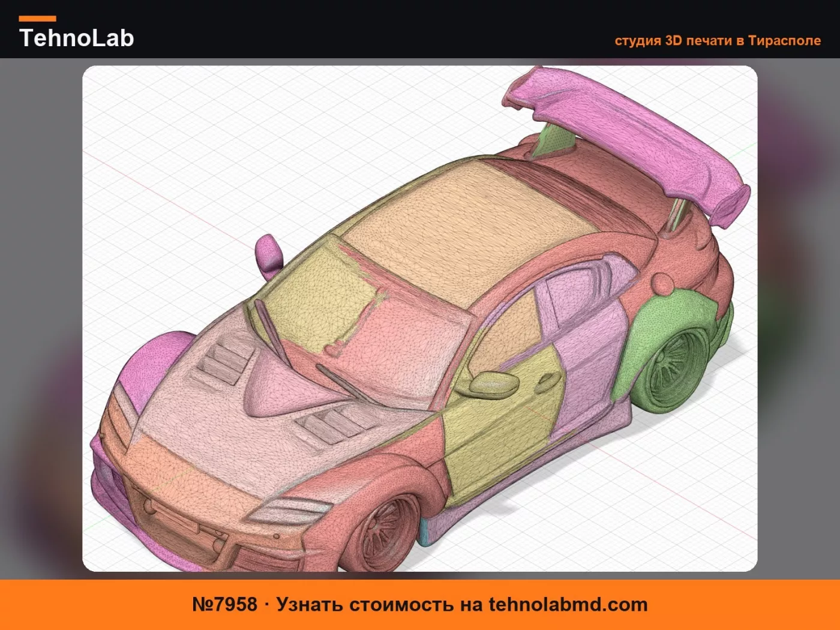Click the "студия 3D печати в Тирасполе" tagline
Screen dimensions: 840x630
(x=718, y=41)
